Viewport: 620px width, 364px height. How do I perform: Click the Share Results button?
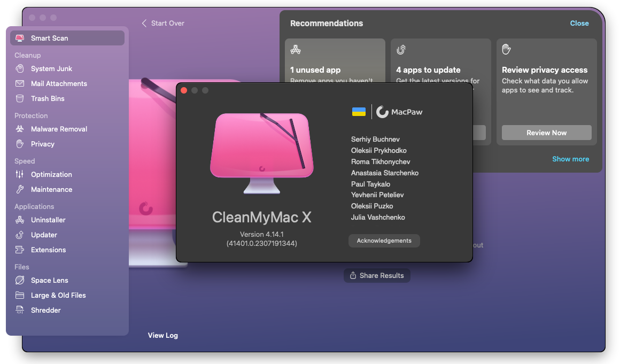point(377,275)
